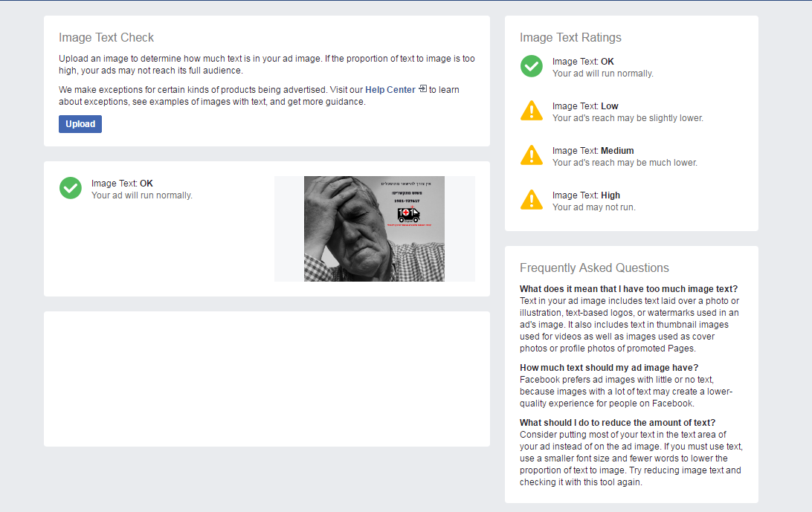Click the ambulance logo inside the uploaded image
Image resolution: width=812 pixels, height=512 pixels.
click(x=408, y=215)
